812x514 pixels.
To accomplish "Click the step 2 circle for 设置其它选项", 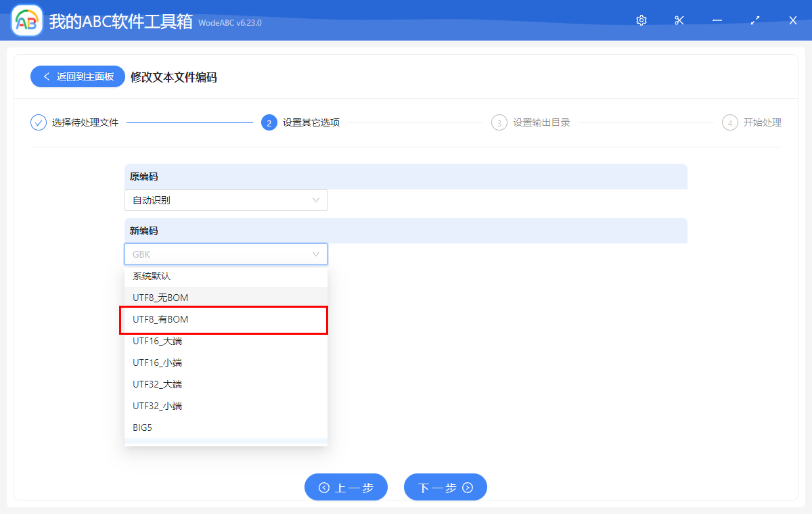I will coord(268,122).
